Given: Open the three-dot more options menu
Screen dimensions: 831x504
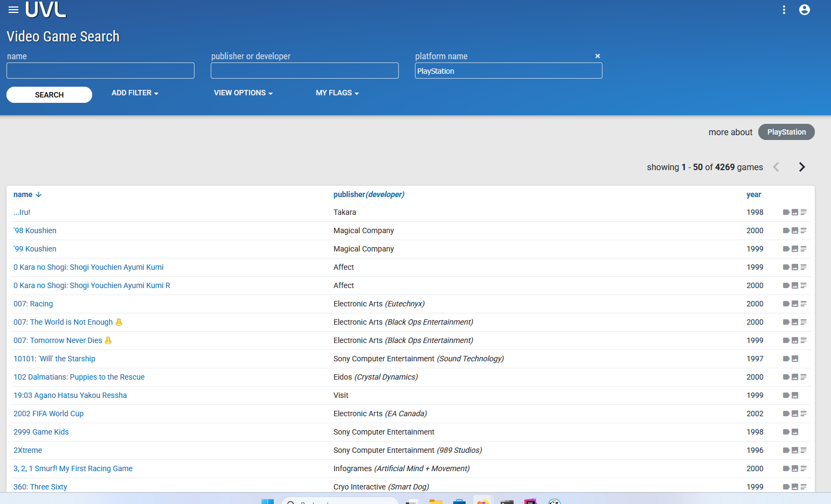Looking at the screenshot, I should click(784, 10).
